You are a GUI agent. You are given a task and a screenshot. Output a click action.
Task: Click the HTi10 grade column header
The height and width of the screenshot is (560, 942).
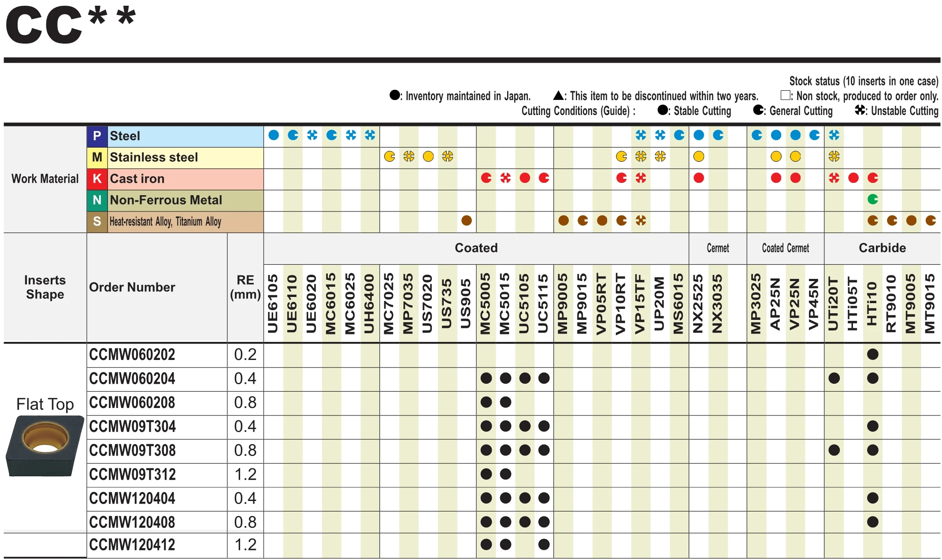click(x=872, y=304)
